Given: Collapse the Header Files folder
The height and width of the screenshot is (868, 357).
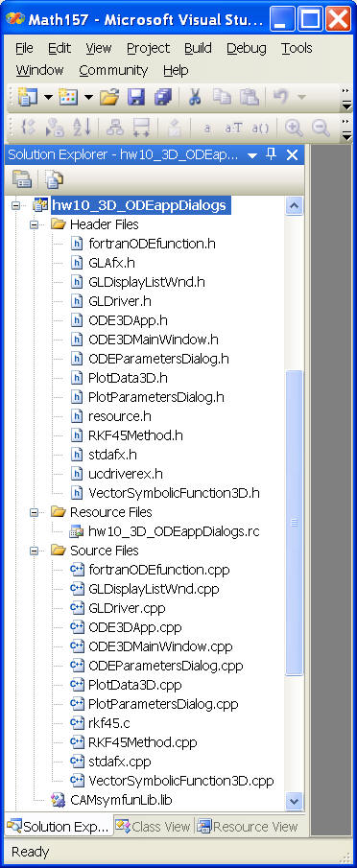Looking at the screenshot, I should (x=35, y=224).
